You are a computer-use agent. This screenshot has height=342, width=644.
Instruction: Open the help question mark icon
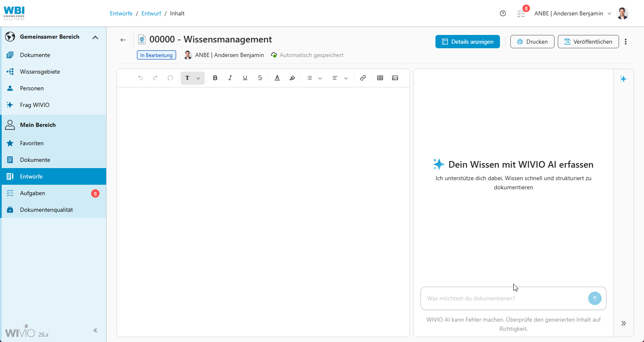click(x=503, y=13)
